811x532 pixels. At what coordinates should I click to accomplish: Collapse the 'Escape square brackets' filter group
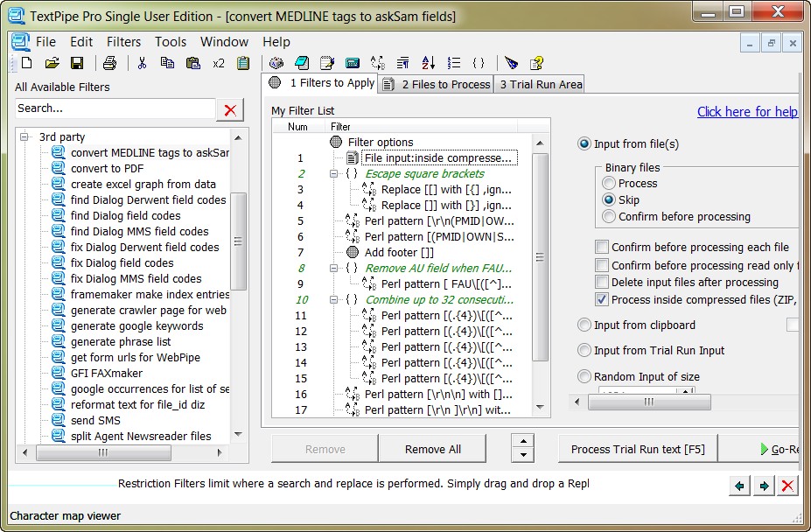(333, 174)
